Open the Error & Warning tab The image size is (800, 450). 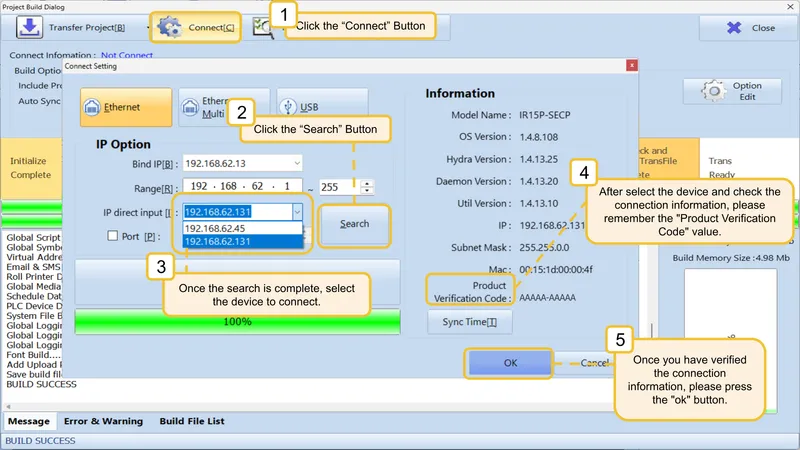coord(103,421)
